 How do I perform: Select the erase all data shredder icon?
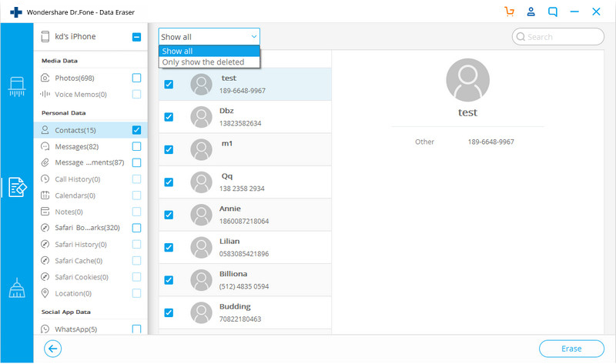click(17, 86)
